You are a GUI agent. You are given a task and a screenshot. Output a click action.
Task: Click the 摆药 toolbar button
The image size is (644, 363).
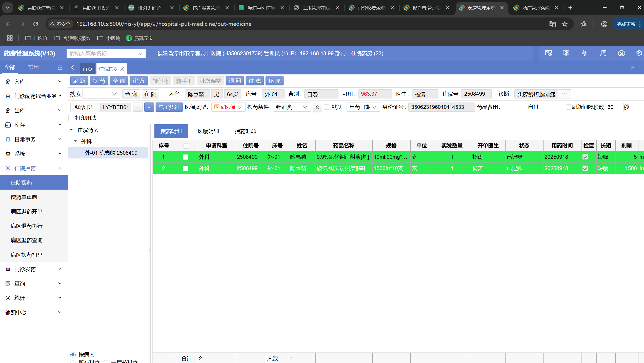pyautogui.click(x=99, y=81)
